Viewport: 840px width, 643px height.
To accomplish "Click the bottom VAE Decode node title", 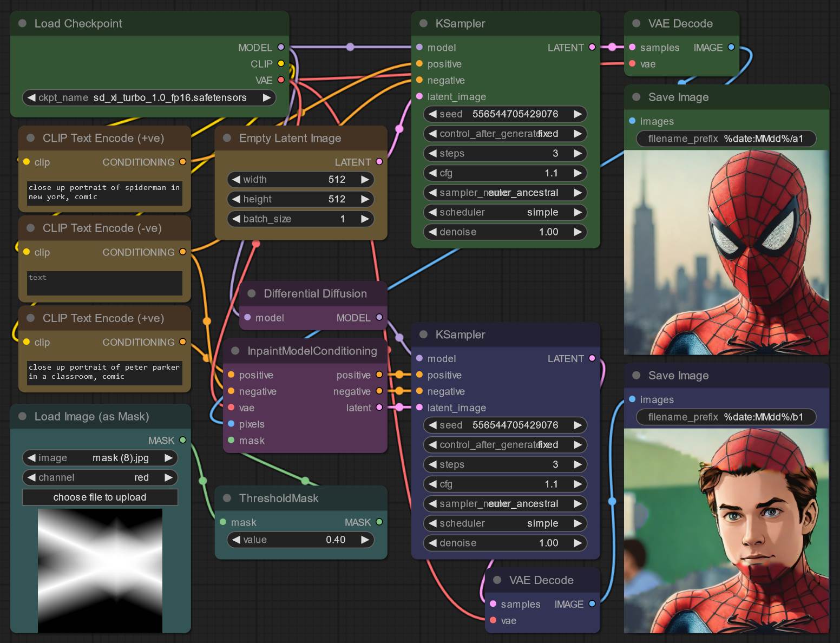I will point(541,580).
